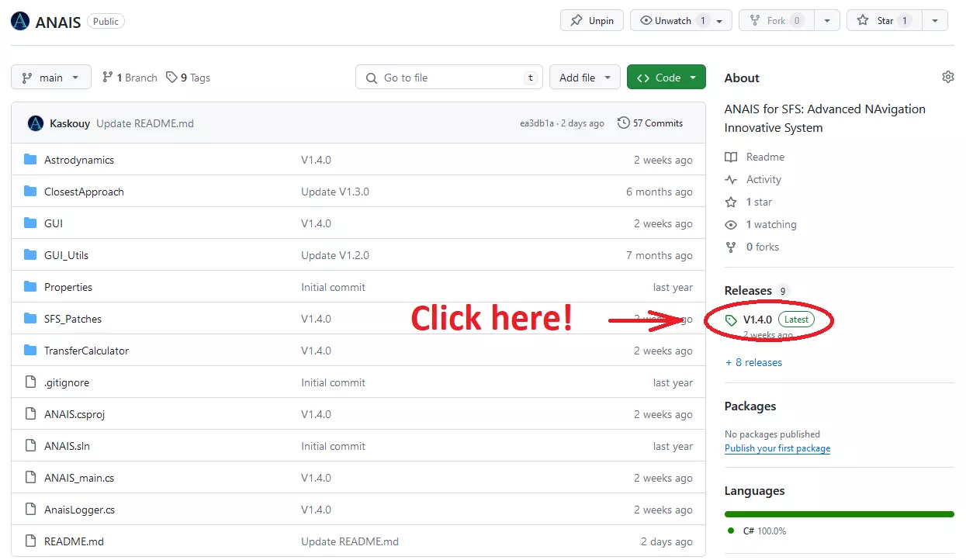The image size is (966, 560).
Task: Click the ANAIS.sln file icon
Action: [30, 446]
